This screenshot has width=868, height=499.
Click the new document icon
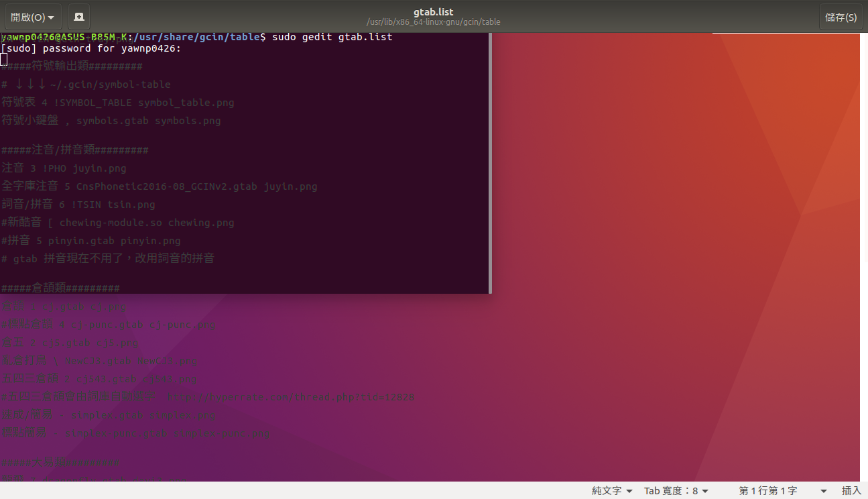pyautogui.click(x=79, y=17)
